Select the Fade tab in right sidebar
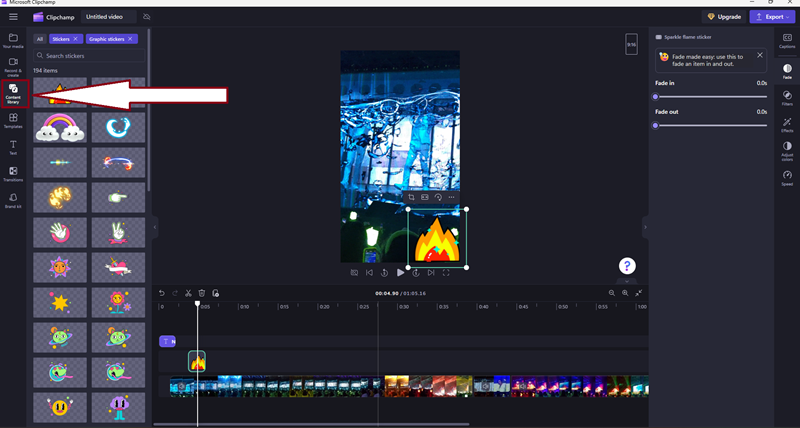 pos(787,71)
